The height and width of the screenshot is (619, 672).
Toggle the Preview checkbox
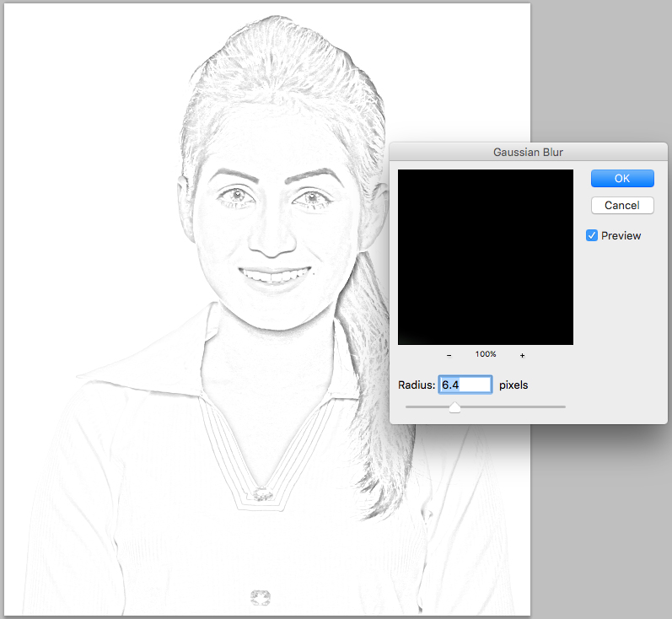click(x=592, y=236)
